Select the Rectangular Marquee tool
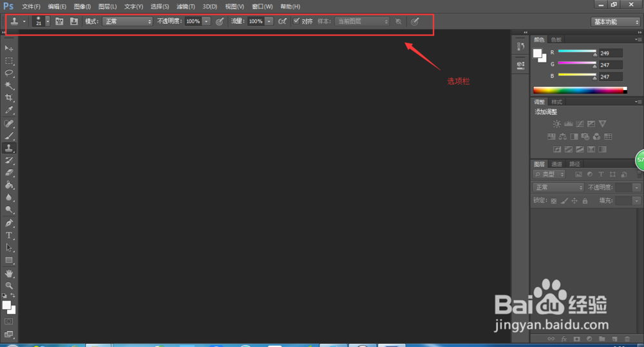The image size is (644, 347). pos(8,61)
